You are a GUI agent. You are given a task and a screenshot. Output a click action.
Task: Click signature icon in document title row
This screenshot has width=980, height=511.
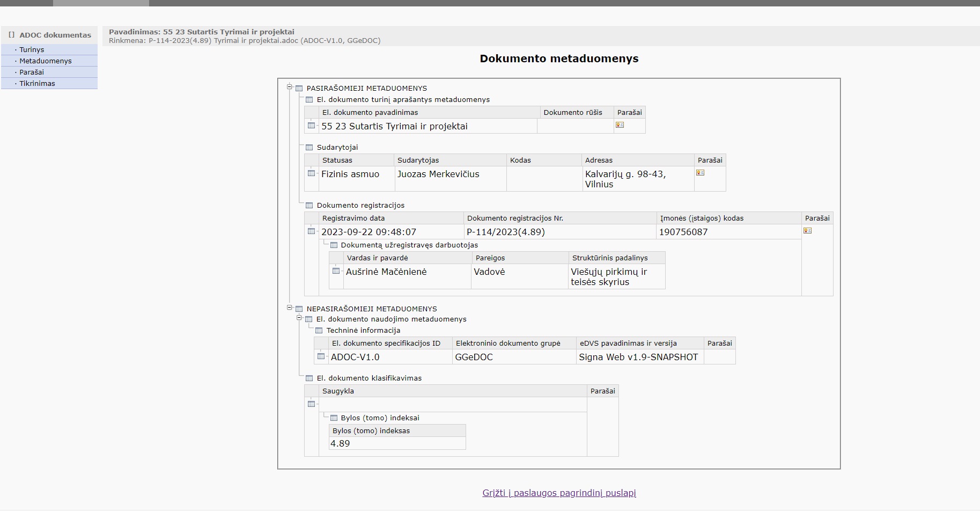(620, 125)
